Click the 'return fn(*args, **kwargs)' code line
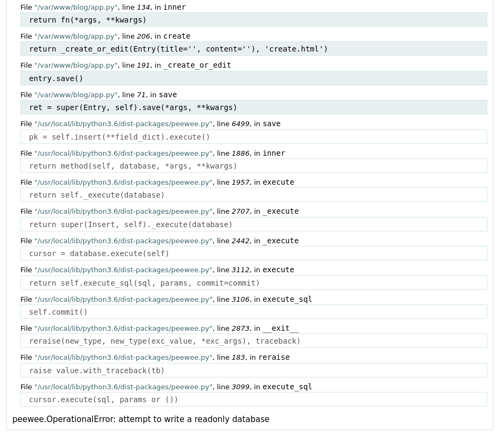The image size is (504, 436). coord(254,20)
